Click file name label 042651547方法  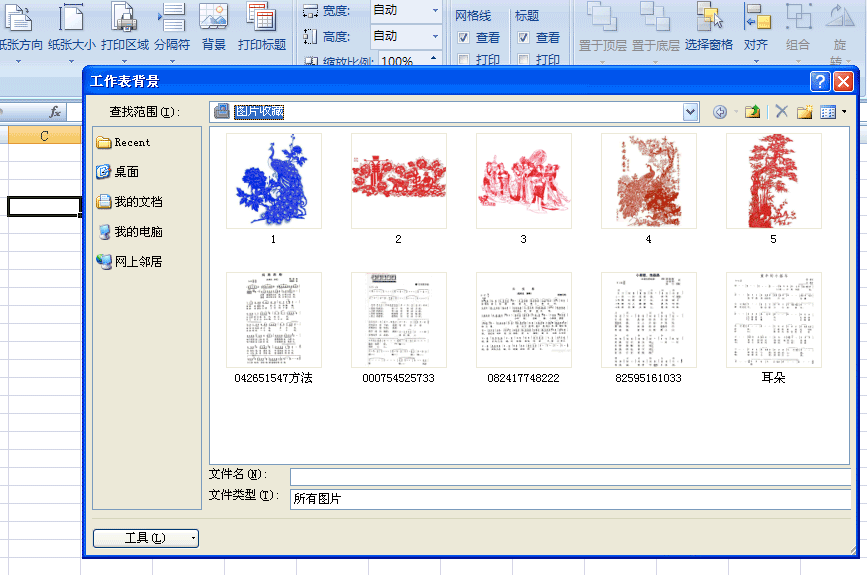tap(273, 378)
